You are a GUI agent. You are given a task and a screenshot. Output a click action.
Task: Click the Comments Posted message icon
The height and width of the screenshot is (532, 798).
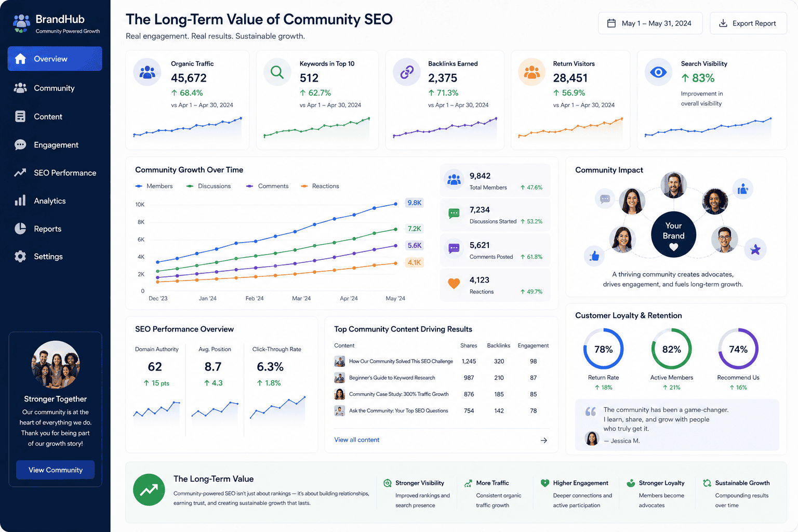point(454,248)
